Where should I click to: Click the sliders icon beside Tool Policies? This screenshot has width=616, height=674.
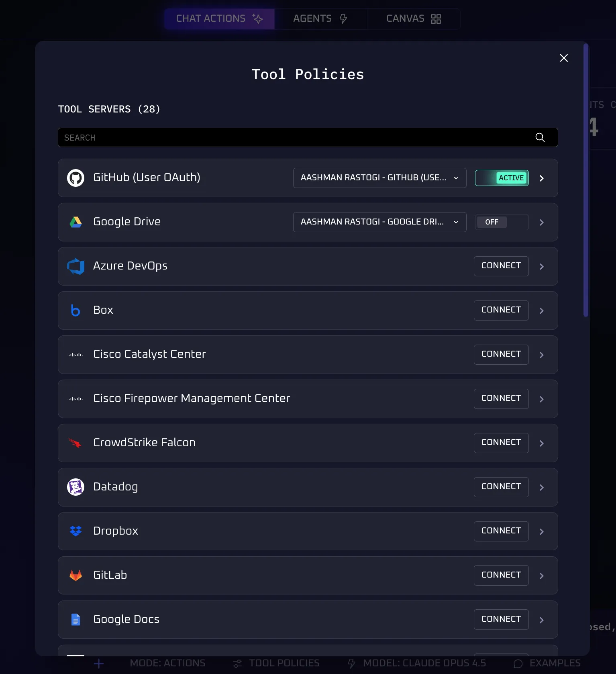click(x=238, y=664)
